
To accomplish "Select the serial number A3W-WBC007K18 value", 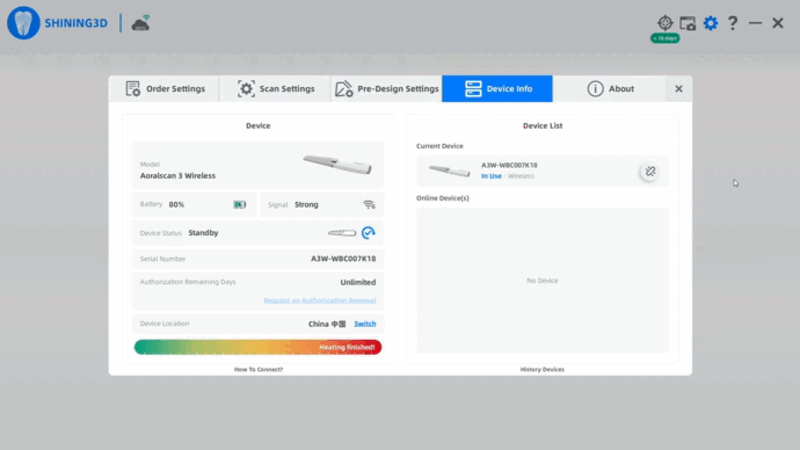I will (x=343, y=259).
